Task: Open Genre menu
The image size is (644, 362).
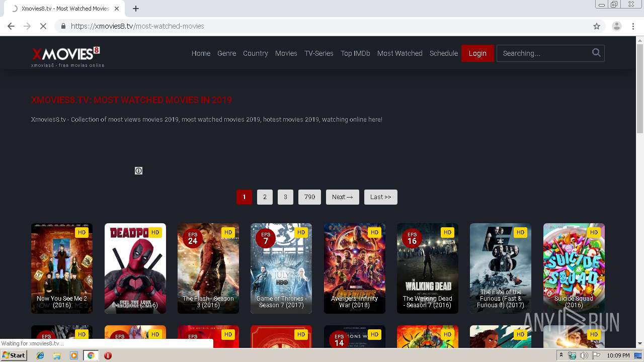Action: (x=226, y=53)
